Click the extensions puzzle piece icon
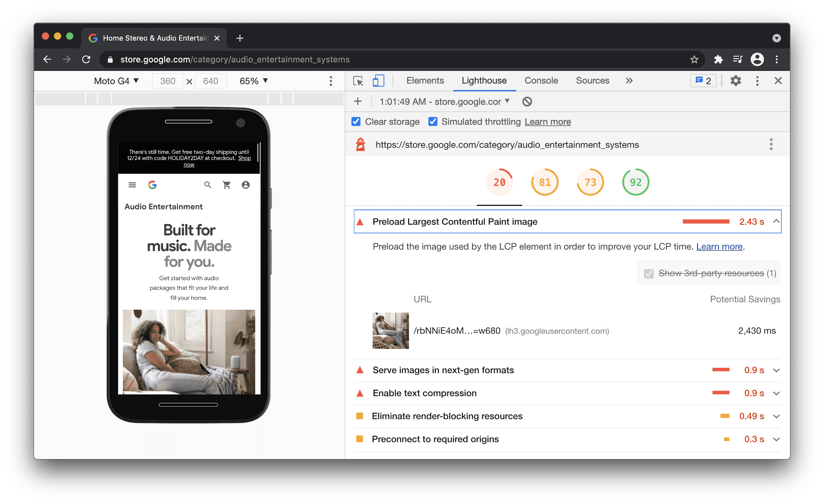Image resolution: width=824 pixels, height=504 pixels. (x=718, y=59)
